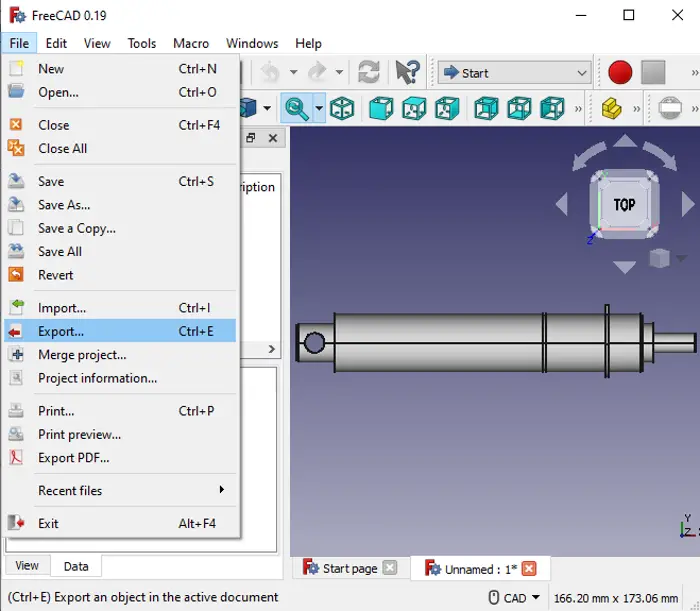
Task: Click Exit in the File menu
Action: (121, 523)
